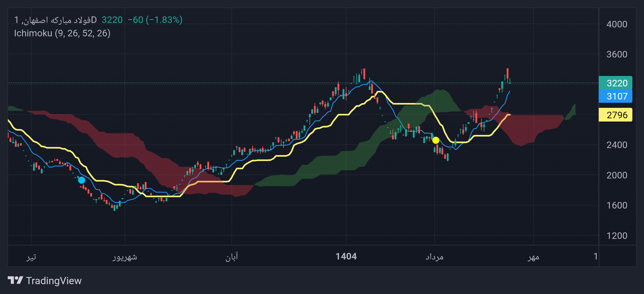Click the آبان month label on time axis

(232, 256)
